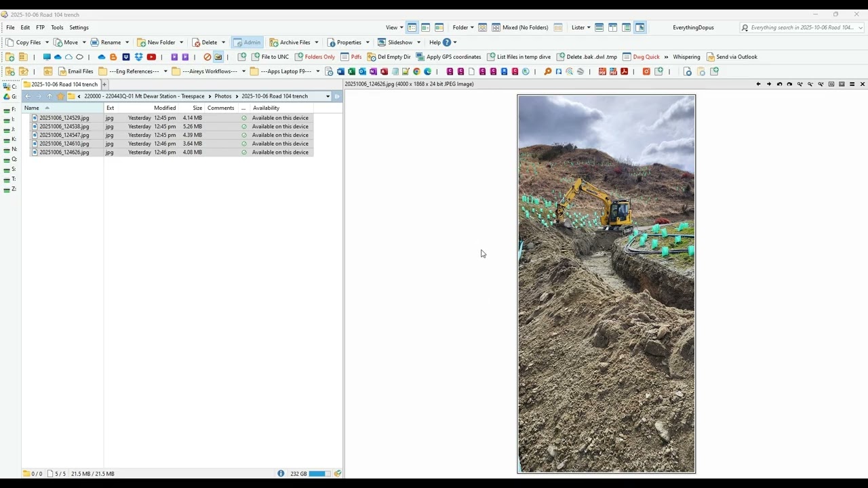The height and width of the screenshot is (488, 868).
Task: Open the File menu
Action: 10,28
